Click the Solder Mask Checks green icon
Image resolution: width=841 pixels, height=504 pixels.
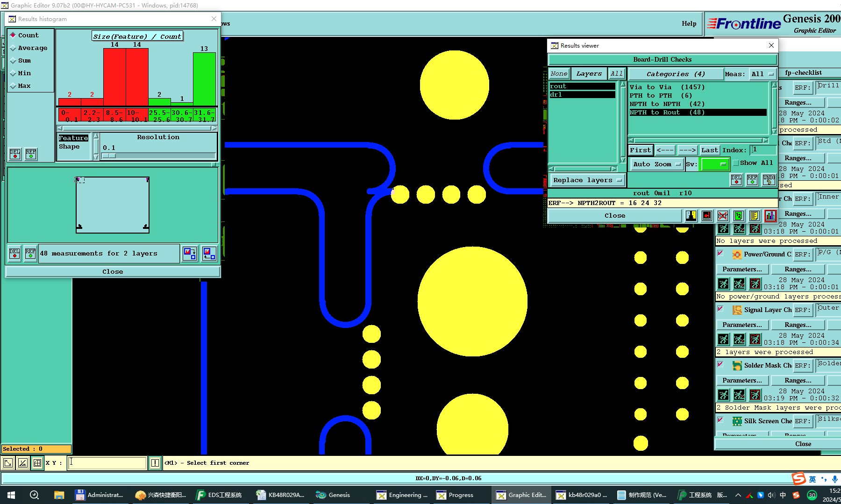coord(737,365)
